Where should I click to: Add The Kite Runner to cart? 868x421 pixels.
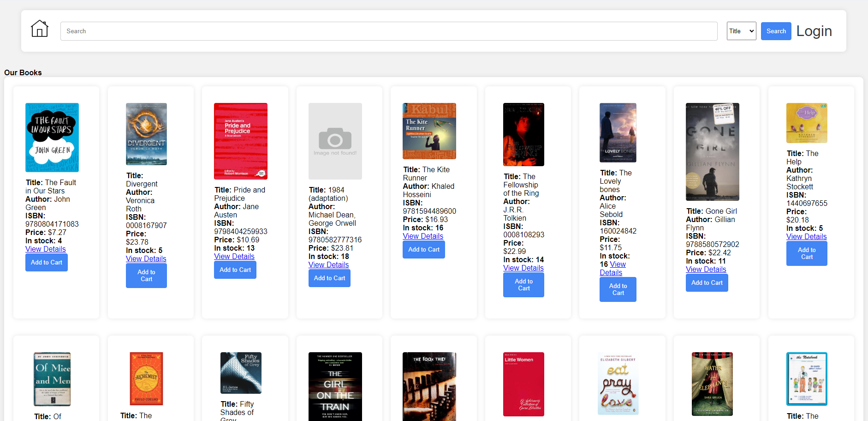424,249
